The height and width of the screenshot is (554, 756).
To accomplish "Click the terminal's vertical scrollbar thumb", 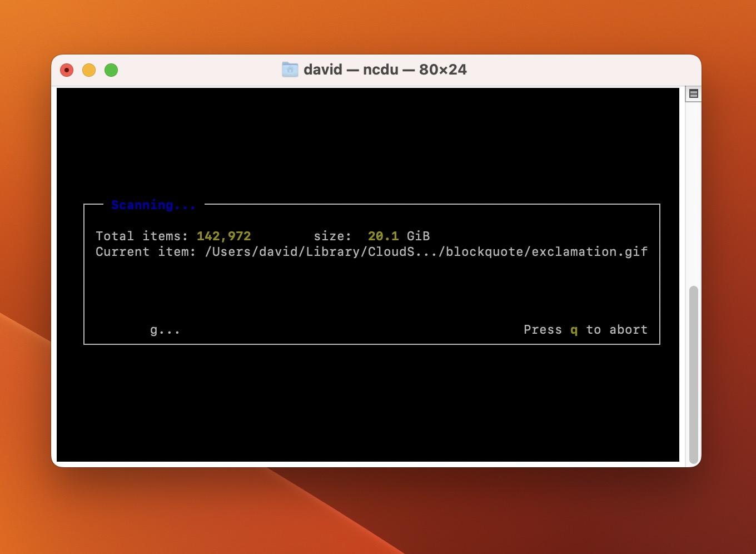I will (693, 374).
